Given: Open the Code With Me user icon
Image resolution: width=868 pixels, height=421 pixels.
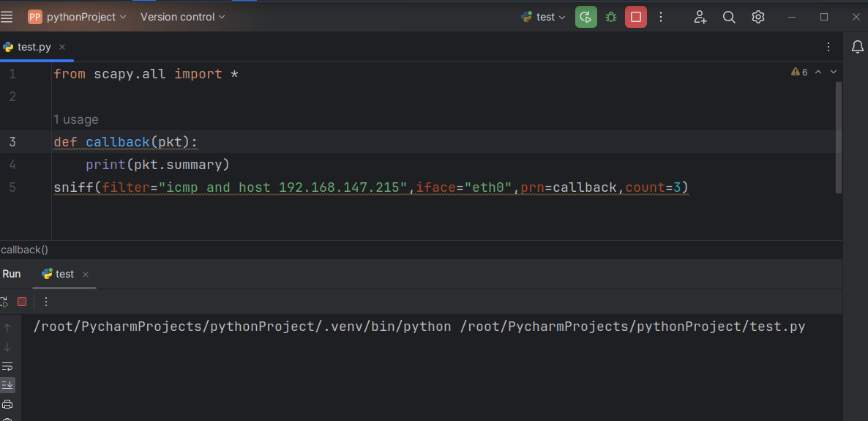Looking at the screenshot, I should pyautogui.click(x=700, y=17).
